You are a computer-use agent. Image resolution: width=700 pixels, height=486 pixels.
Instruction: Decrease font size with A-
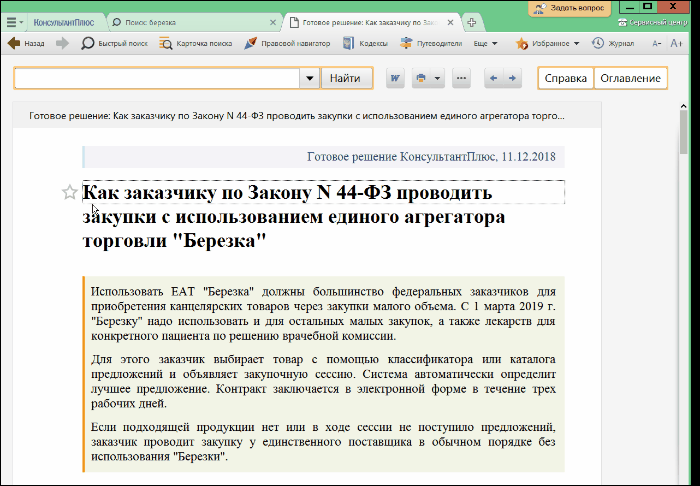pos(656,43)
